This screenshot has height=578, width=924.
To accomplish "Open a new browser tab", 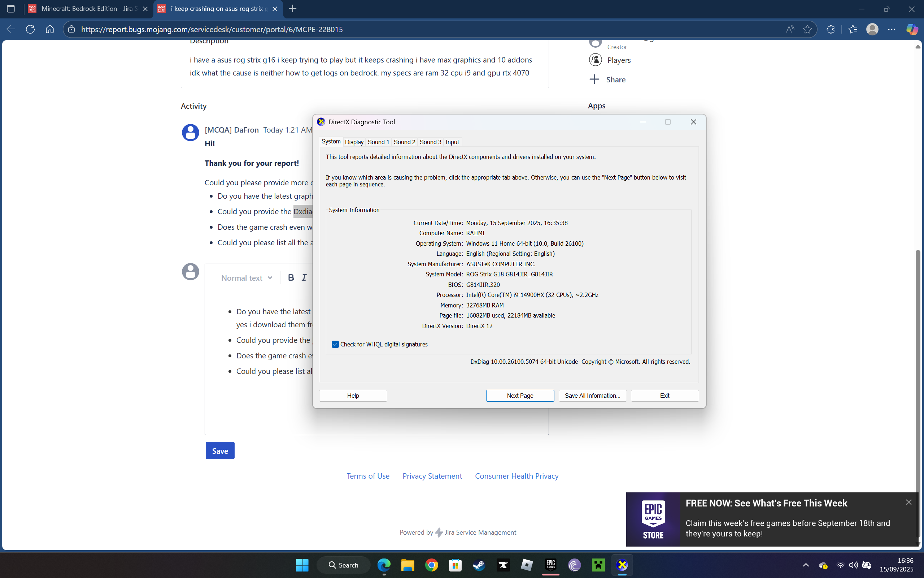I will tap(292, 9).
